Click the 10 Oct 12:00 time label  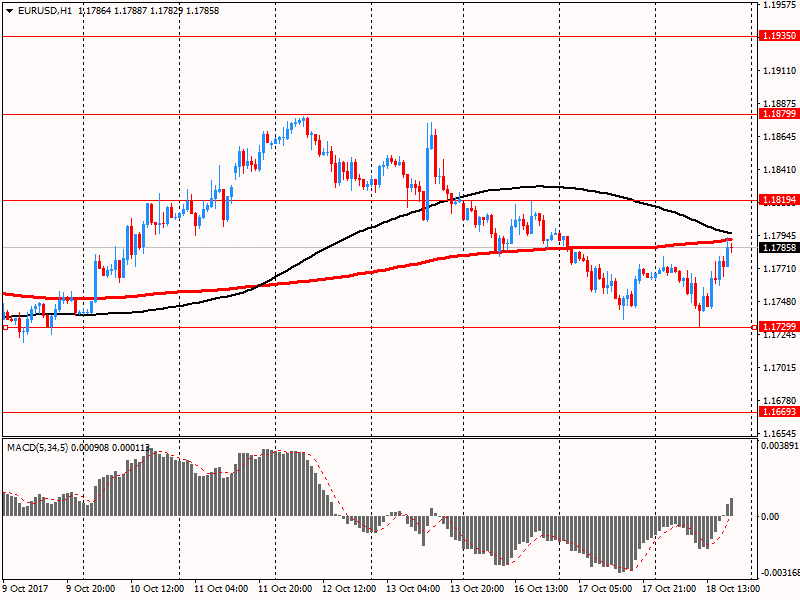click(x=157, y=589)
